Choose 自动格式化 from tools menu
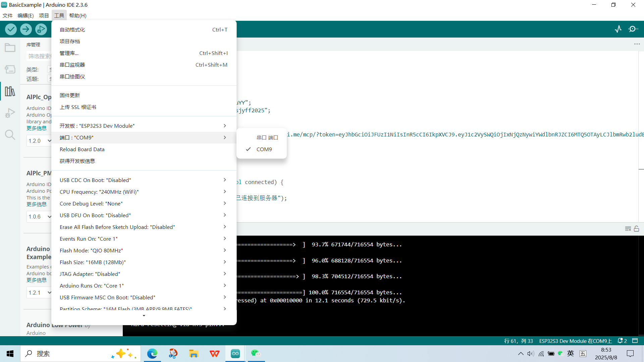Screen dimensions: 644x362 tap(144, 29)
